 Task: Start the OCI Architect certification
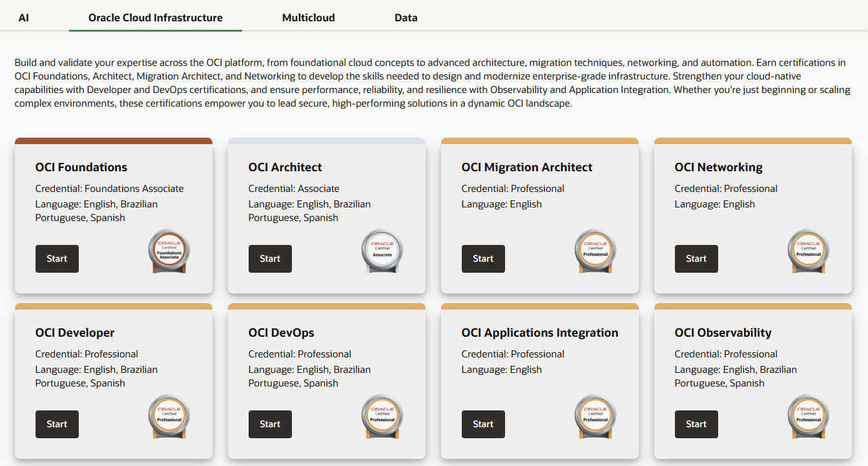[270, 259]
